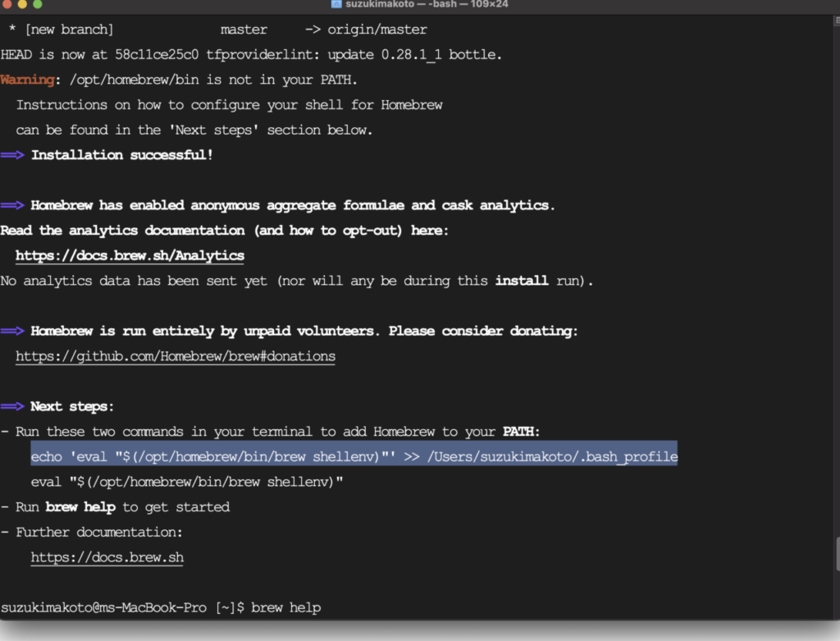Close the Terminal window with red button
Screen dimensions: 840x641
[7, 4]
